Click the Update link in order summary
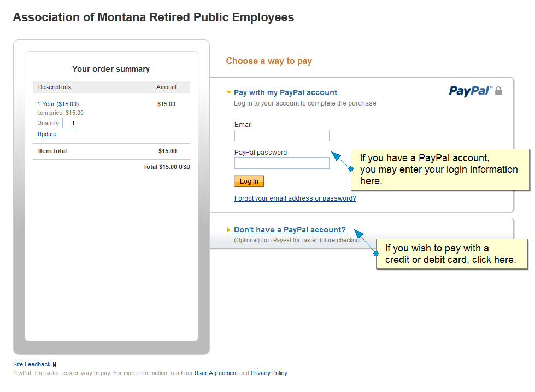Screen dimensions: 535x392 [x=47, y=134]
